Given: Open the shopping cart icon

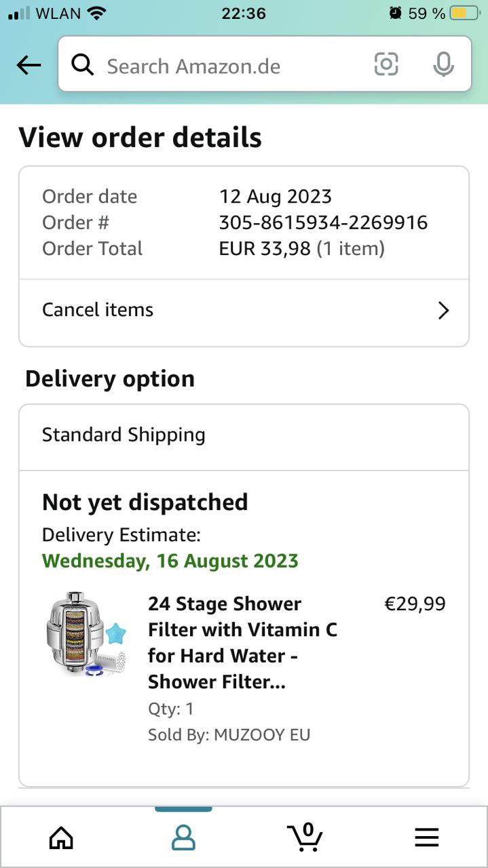Looking at the screenshot, I should click(304, 837).
